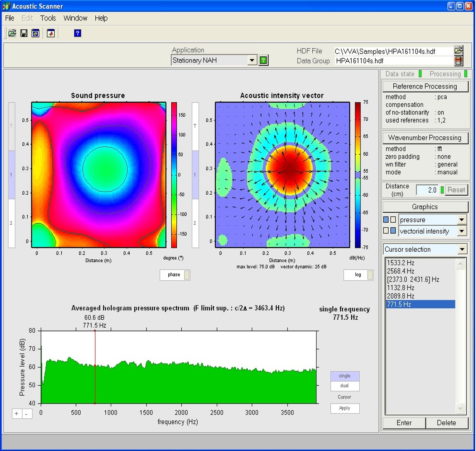Open the vectorial intensity graphics dropdown
Image resolution: width=476 pixels, height=451 pixels.
pyautogui.click(x=462, y=231)
